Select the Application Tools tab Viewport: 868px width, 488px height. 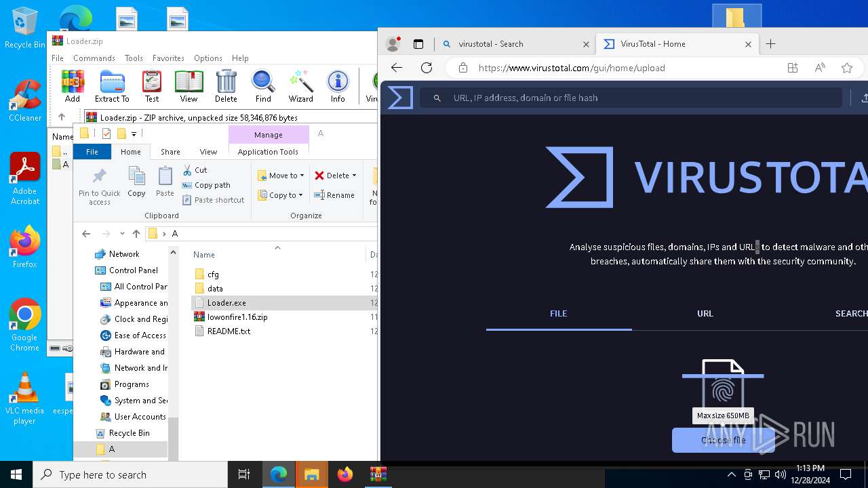(268, 152)
